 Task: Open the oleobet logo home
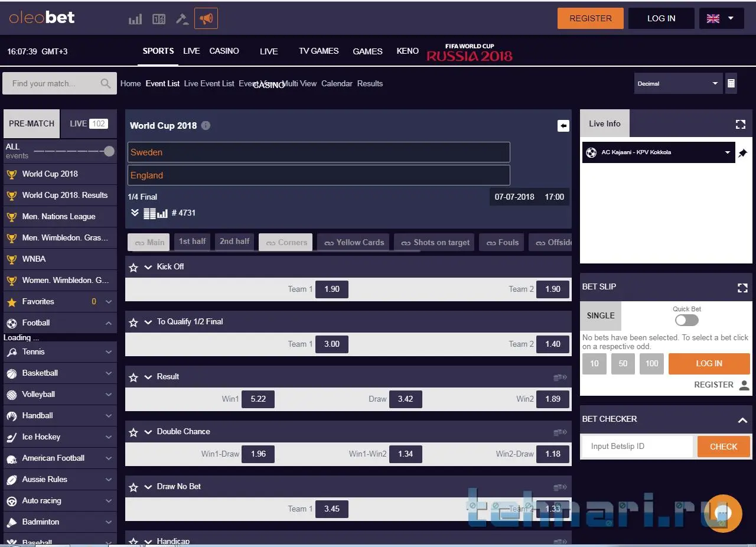(x=42, y=18)
